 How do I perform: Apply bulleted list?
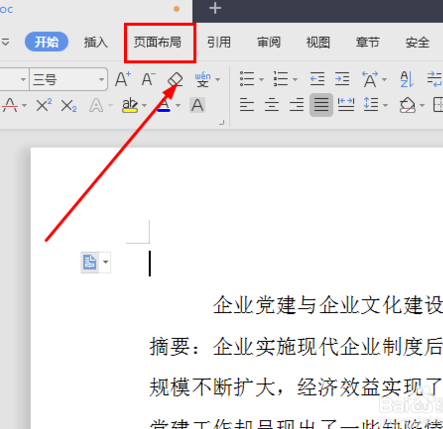[247, 79]
